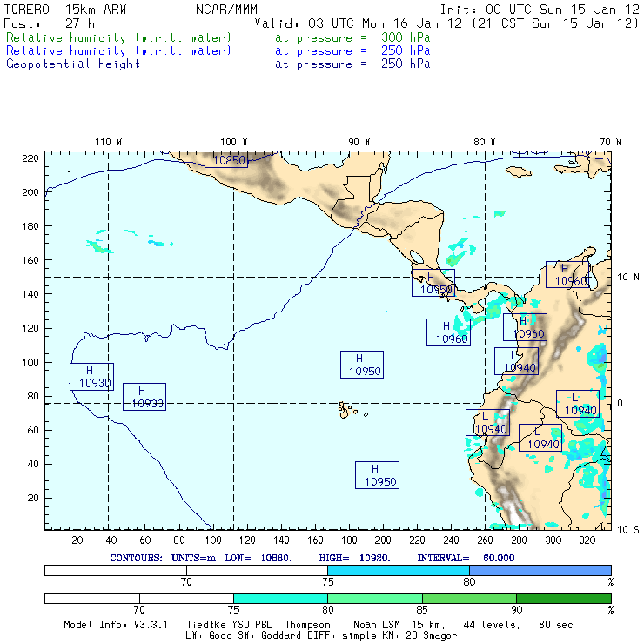
Task: Click the '90' label under the lower colorbar
Action: pyautogui.click(x=517, y=609)
